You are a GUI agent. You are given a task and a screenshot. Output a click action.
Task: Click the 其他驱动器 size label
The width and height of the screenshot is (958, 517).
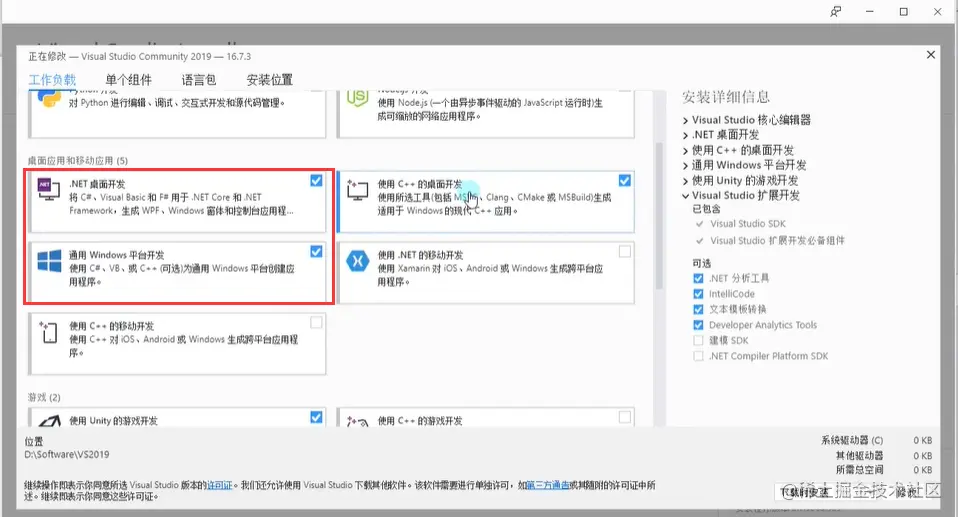[x=860, y=455]
